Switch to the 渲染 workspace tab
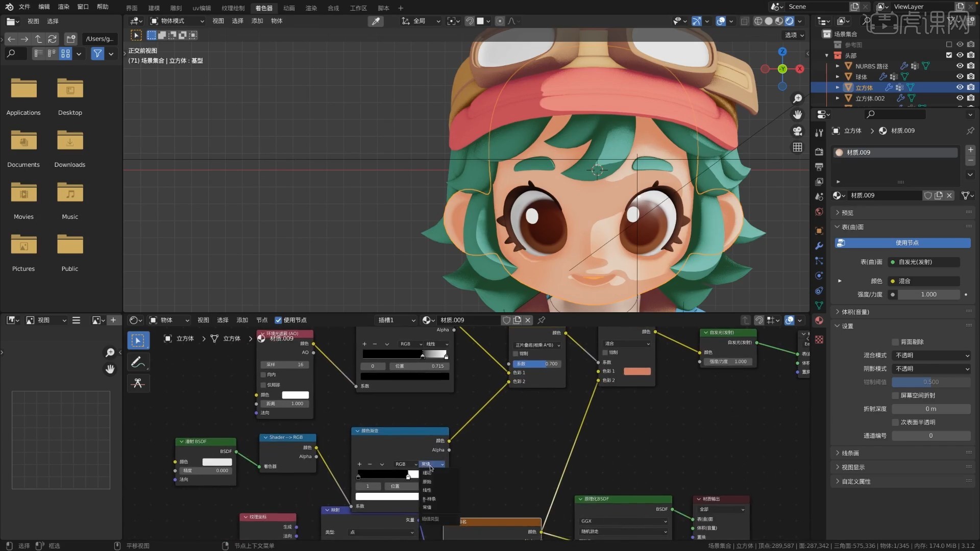This screenshot has height=551, width=980. pyautogui.click(x=311, y=8)
